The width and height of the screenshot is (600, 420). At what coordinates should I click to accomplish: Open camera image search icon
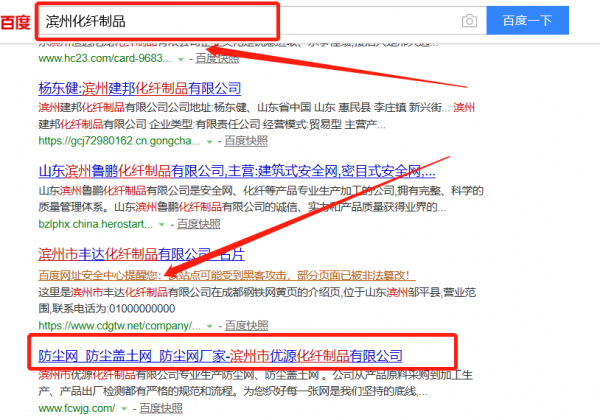pyautogui.click(x=469, y=21)
